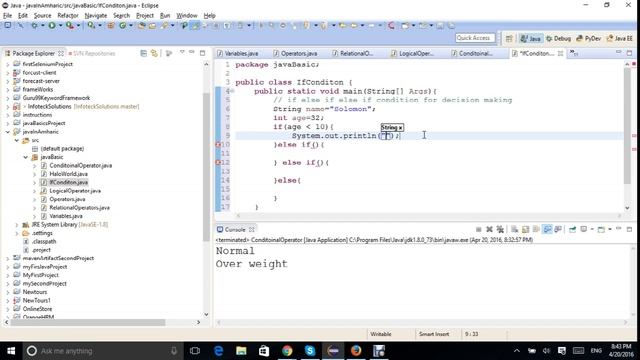Expand JRE System Library node

pyautogui.click(x=17, y=225)
